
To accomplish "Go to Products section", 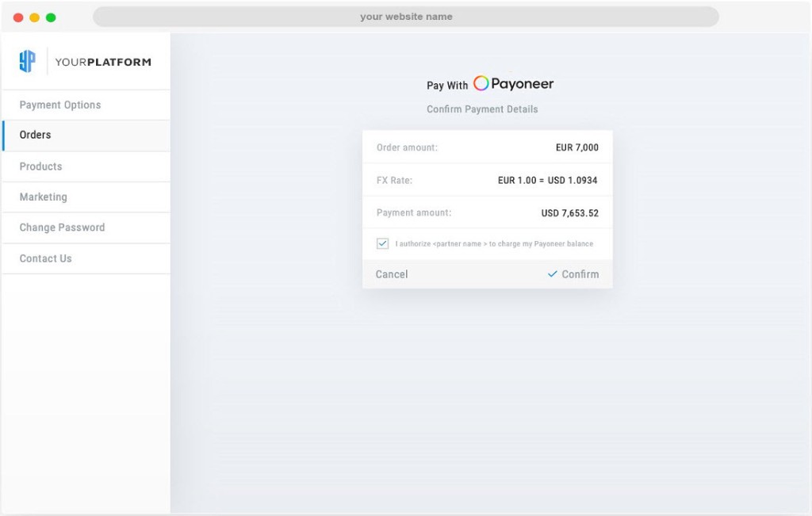I will tap(86, 166).
